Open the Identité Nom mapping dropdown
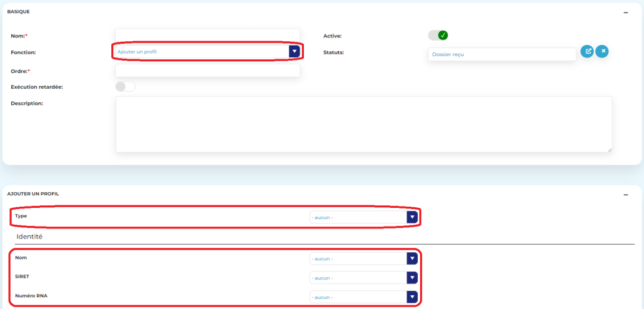 point(358,258)
